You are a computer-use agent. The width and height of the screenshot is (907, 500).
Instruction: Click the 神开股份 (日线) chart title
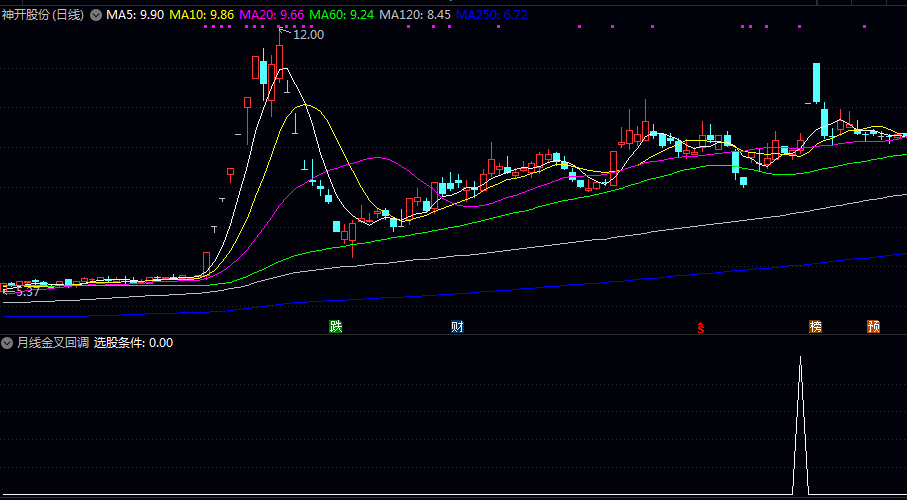click(43, 15)
